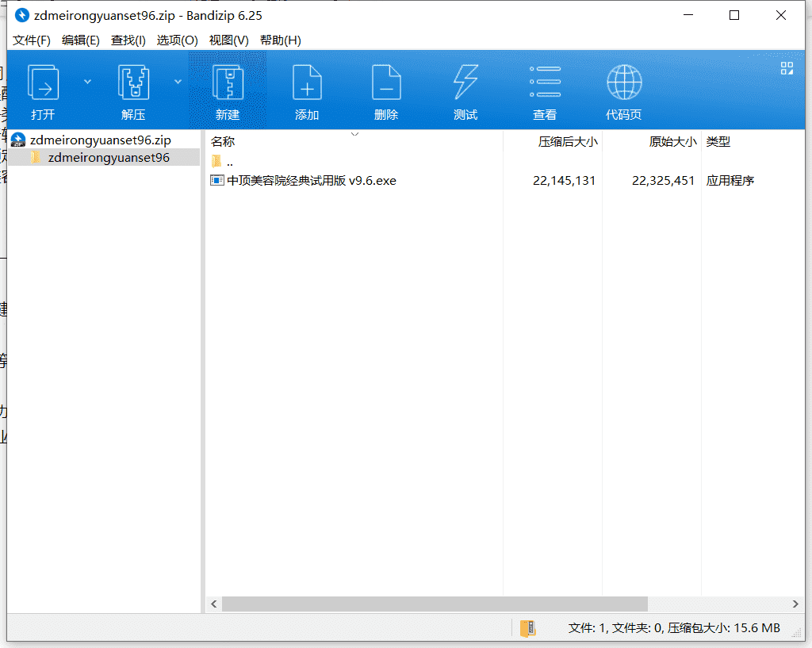Image resolution: width=812 pixels, height=648 pixels.
Task: Click original size value 22,325,451
Action: [663, 180]
